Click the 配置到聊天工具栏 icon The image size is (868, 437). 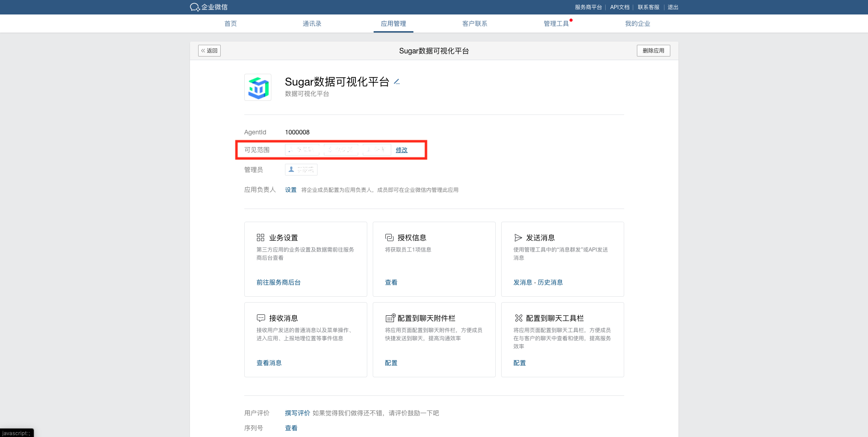[518, 318]
